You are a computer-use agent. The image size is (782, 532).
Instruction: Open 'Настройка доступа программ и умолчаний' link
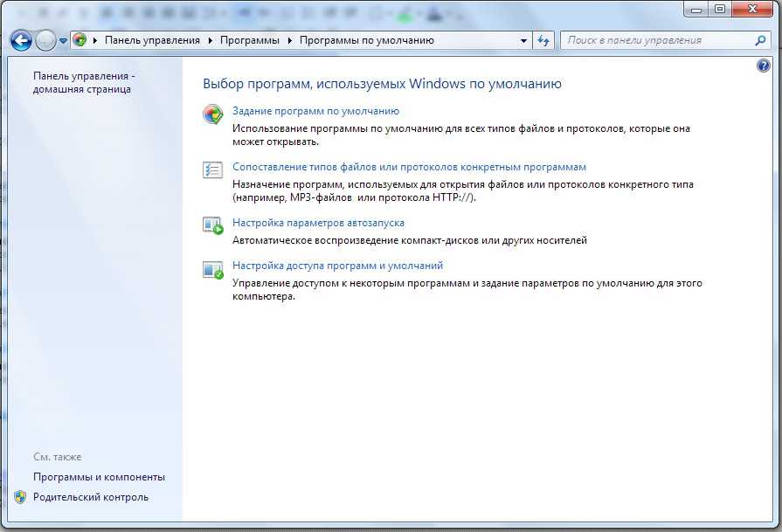click(337, 266)
